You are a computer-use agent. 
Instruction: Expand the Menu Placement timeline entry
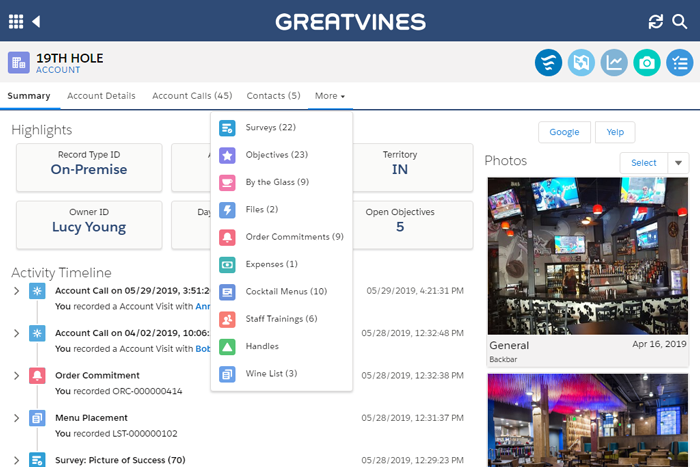(16, 418)
